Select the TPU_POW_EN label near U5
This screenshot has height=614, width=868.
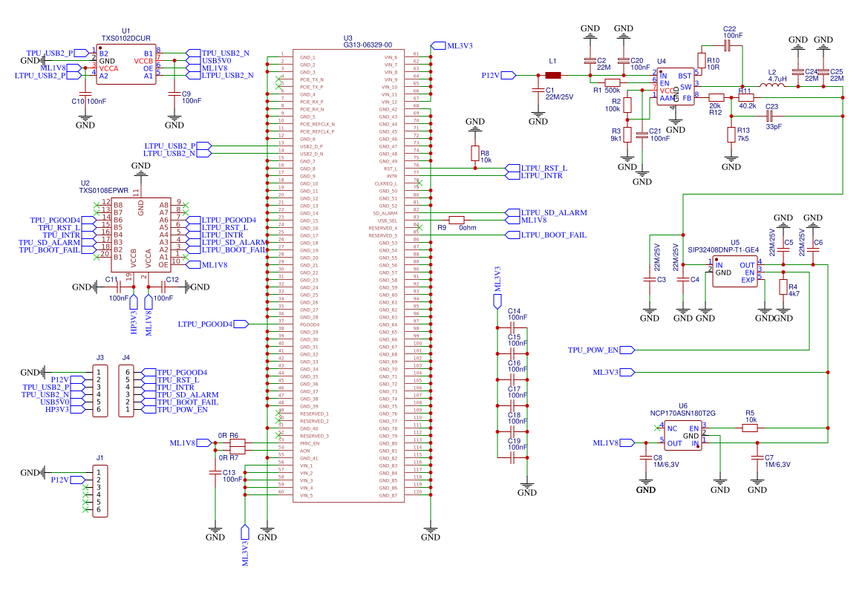coord(601,350)
